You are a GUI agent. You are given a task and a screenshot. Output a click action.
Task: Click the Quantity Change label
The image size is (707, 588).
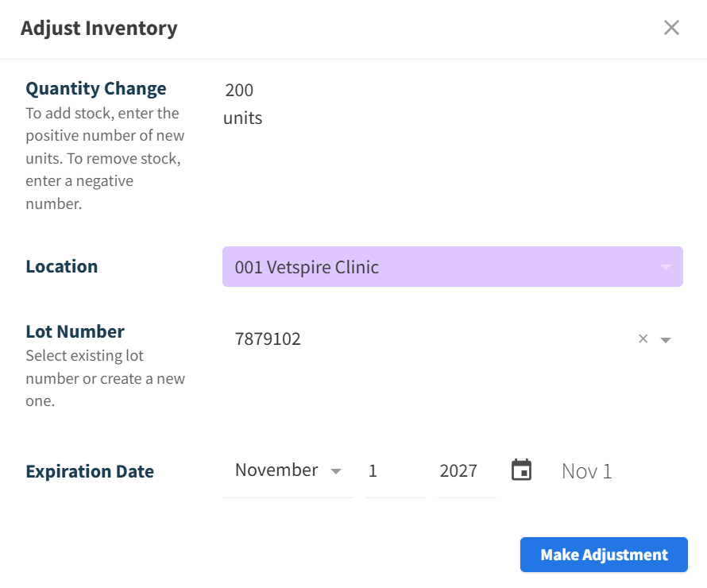pyautogui.click(x=96, y=88)
